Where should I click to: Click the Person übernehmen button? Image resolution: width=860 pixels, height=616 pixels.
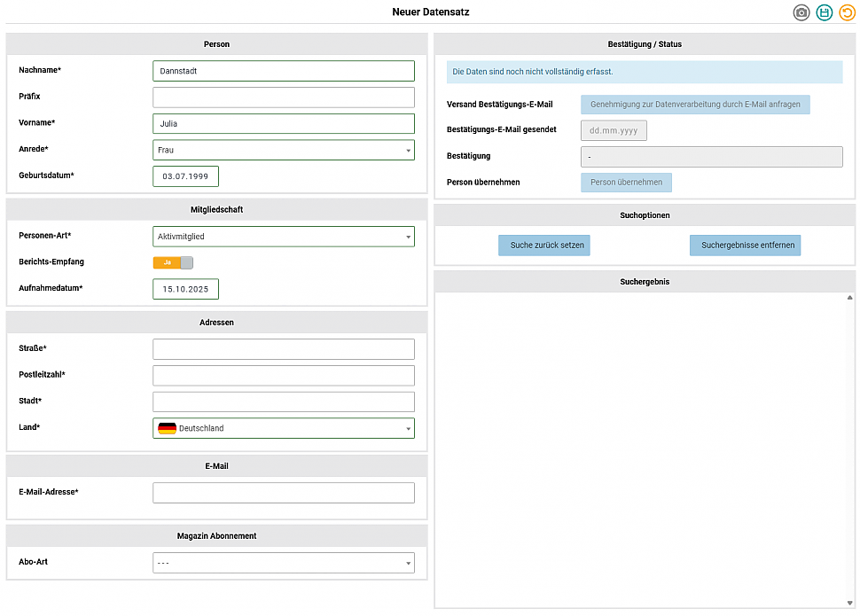(x=626, y=183)
